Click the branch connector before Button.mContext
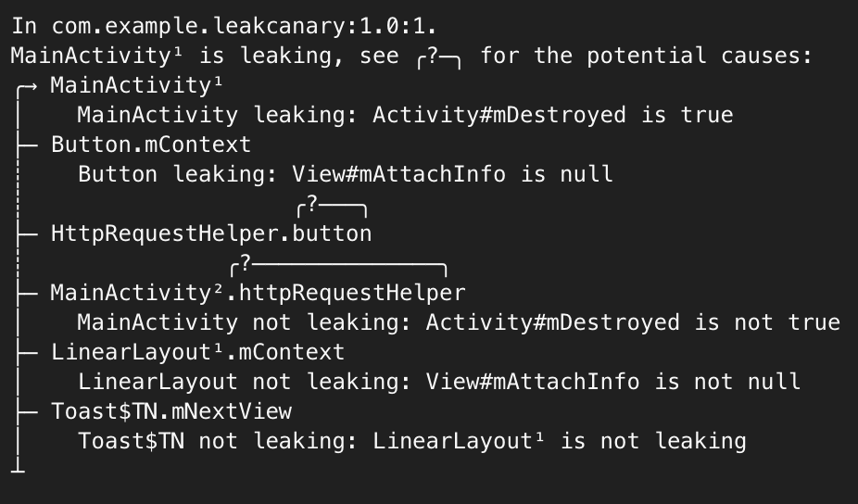 (27, 146)
